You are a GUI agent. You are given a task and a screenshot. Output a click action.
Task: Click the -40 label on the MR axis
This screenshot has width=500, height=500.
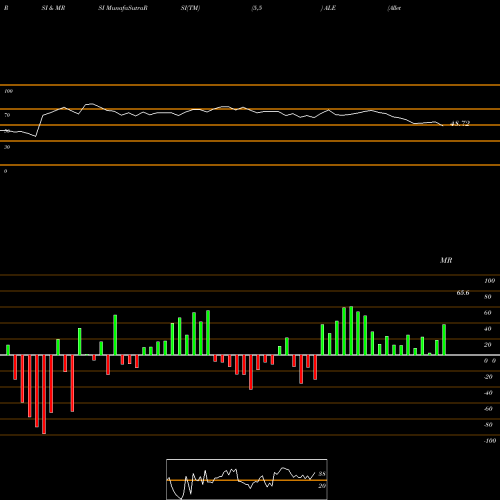point(488,393)
